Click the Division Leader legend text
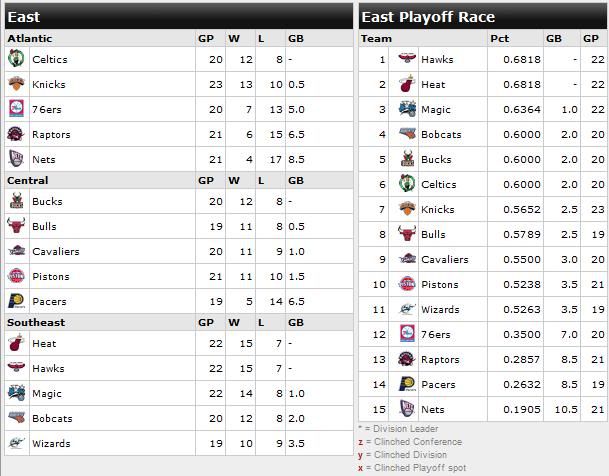 click(x=405, y=429)
